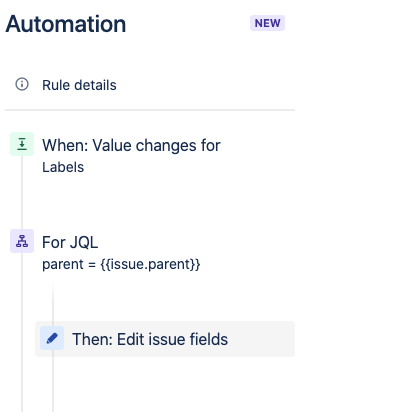Open the For JQL branch component
Image resolution: width=404 pixels, height=412 pixels.
point(70,242)
